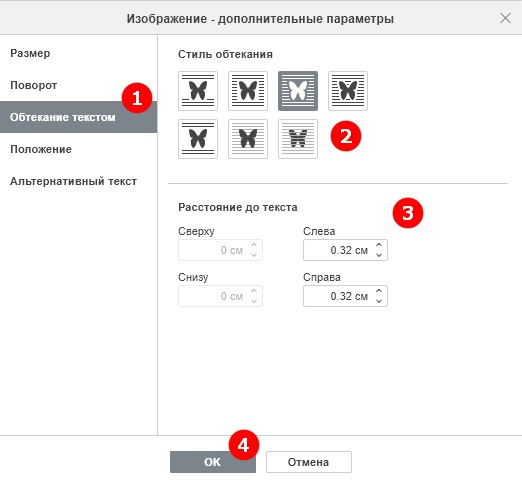Click the Справа distance input field
Viewport: 522px width, 483px height.
pyautogui.click(x=345, y=296)
